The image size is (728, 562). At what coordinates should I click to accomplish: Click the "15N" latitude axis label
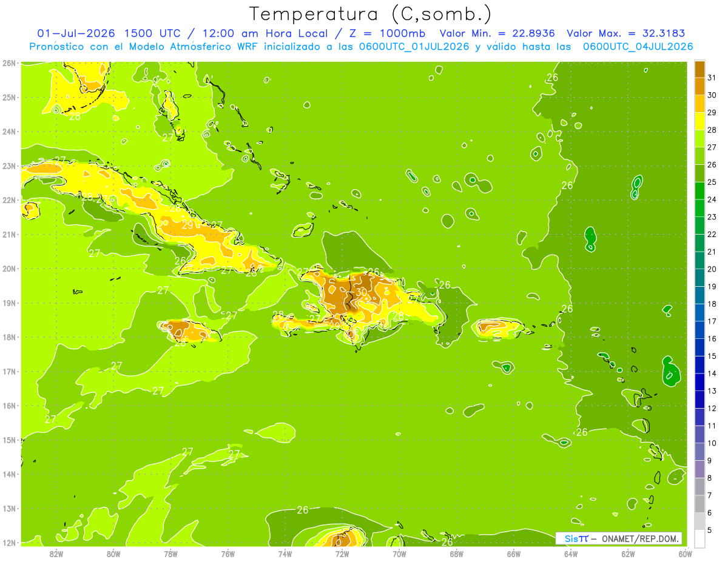click(x=8, y=440)
